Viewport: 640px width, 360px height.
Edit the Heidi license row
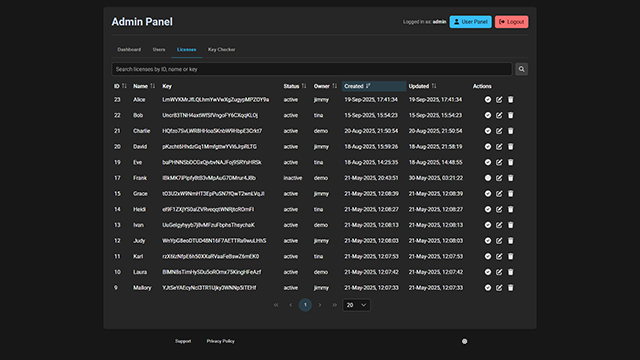point(499,209)
